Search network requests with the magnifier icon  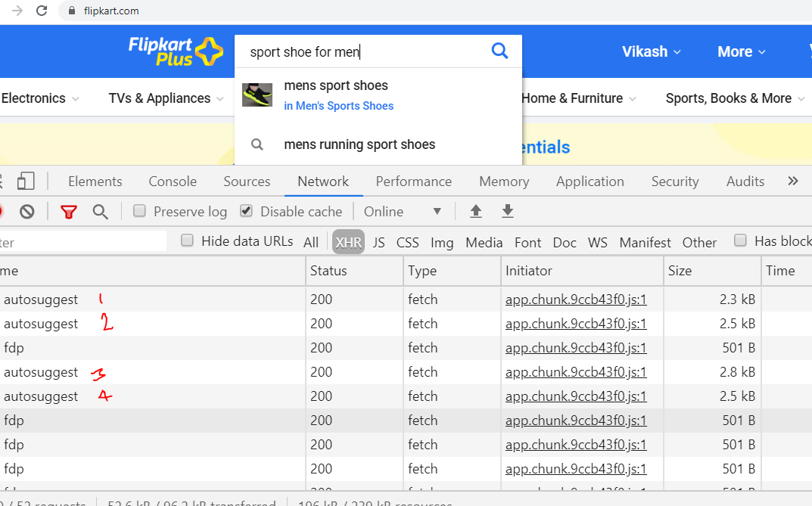click(x=101, y=211)
